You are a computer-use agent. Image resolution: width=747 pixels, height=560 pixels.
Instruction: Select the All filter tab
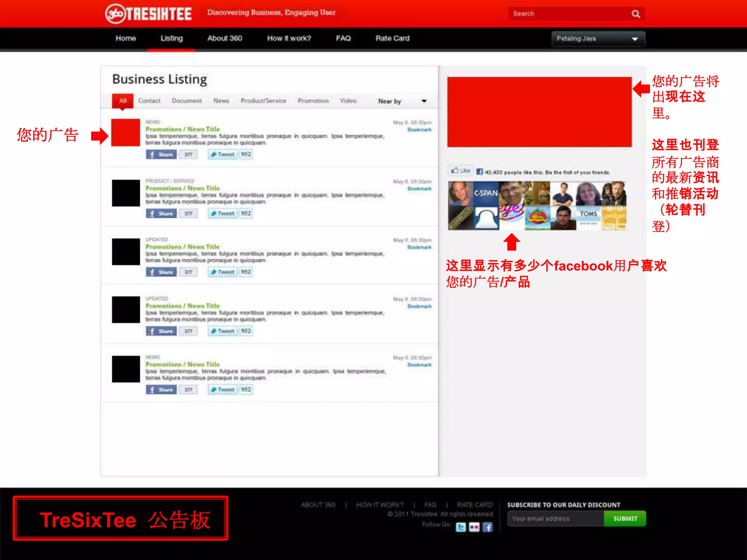123,101
